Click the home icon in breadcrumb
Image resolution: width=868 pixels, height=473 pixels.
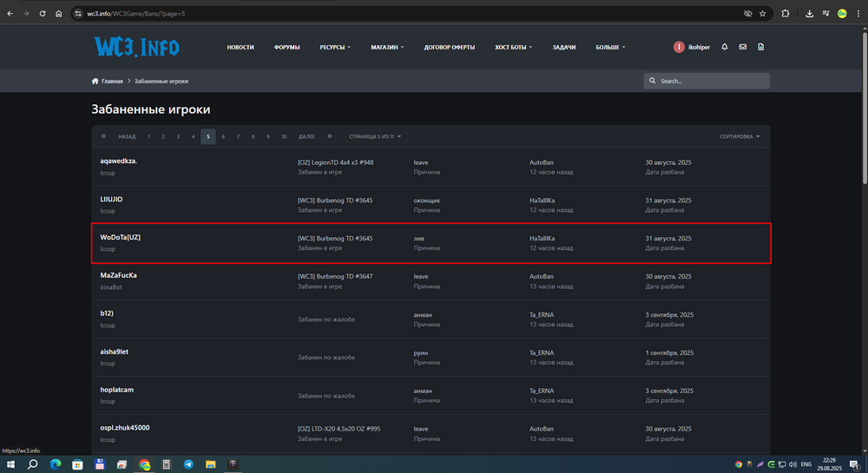pyautogui.click(x=95, y=81)
